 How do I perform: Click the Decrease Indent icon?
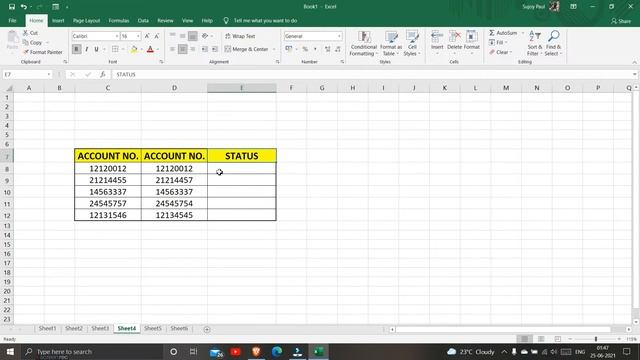coord(204,49)
